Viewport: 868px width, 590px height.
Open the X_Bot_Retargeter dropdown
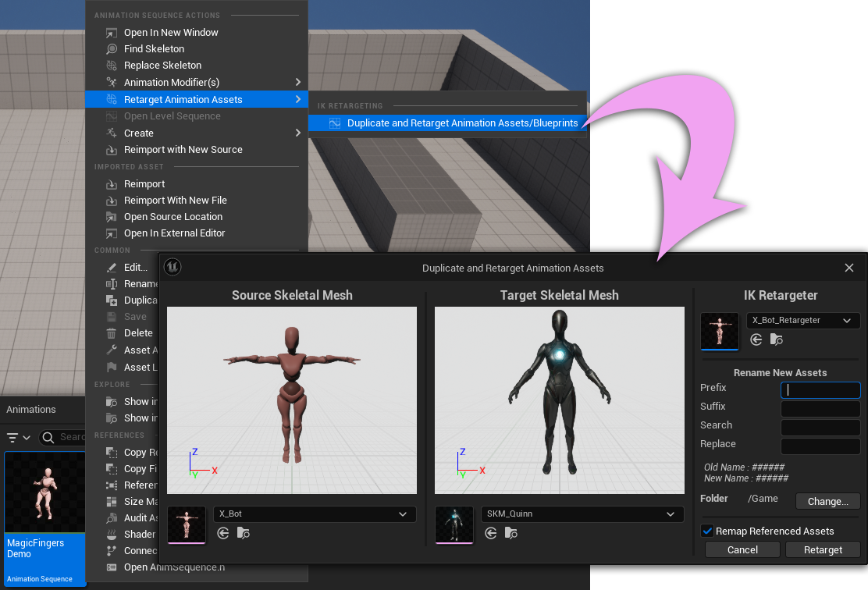point(803,321)
